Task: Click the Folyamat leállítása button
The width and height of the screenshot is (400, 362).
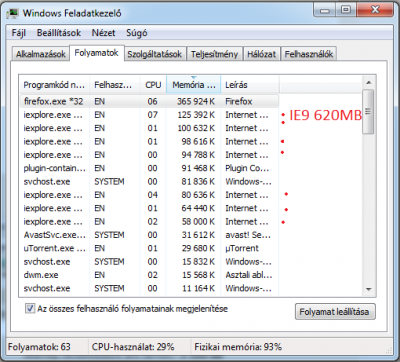Action: pyautogui.click(x=335, y=312)
